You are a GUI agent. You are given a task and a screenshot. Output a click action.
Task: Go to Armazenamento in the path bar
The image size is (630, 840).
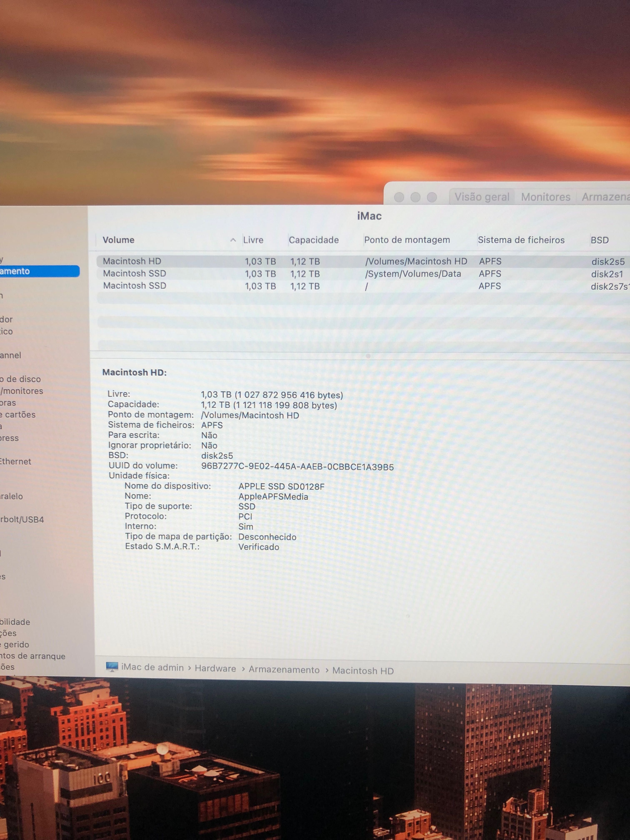pyautogui.click(x=284, y=670)
